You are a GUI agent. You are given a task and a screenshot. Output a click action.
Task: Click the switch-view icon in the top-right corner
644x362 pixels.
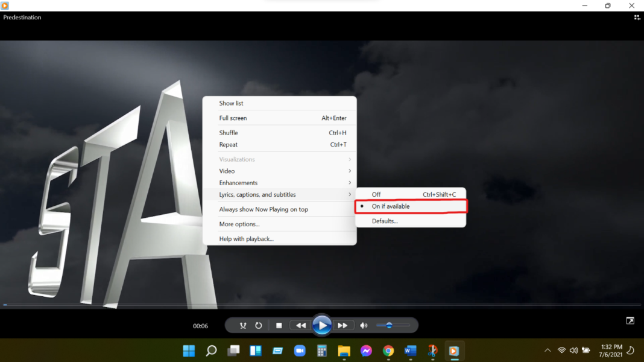[x=637, y=17]
